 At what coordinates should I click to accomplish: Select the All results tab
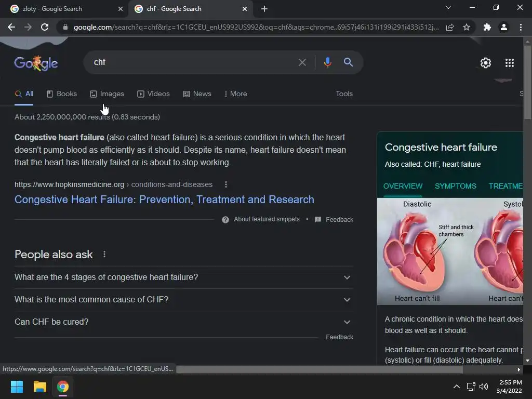[24, 94]
